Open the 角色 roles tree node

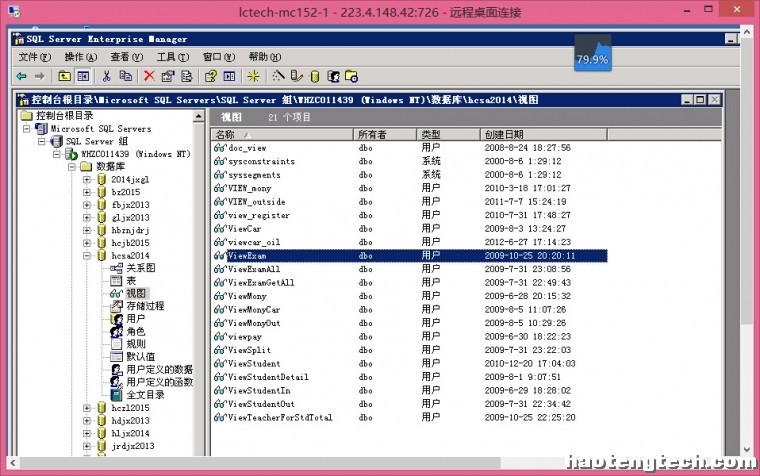click(x=136, y=332)
